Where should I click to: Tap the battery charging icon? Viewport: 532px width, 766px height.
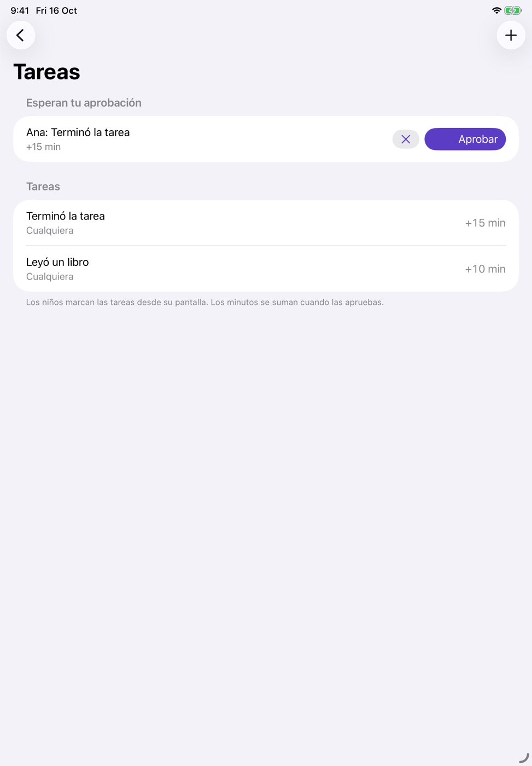[x=513, y=10]
